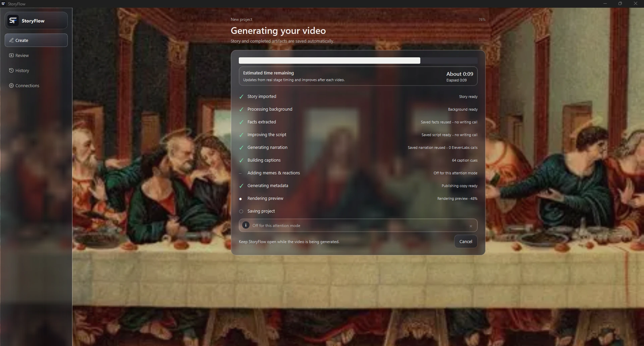Click the clock icon beside History
Viewport: 644px width, 346px height.
(11, 70)
